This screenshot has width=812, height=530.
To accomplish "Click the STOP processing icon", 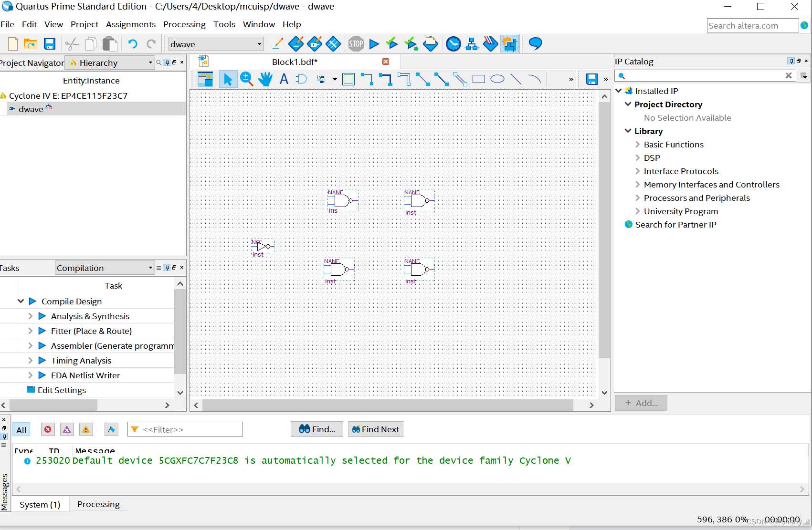I will click(x=356, y=44).
